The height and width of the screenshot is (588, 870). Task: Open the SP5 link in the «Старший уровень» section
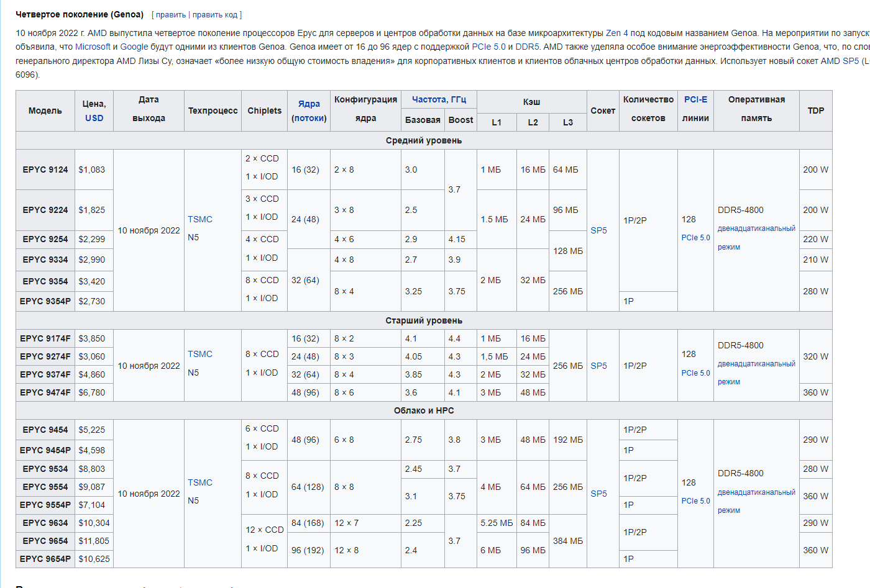click(598, 366)
